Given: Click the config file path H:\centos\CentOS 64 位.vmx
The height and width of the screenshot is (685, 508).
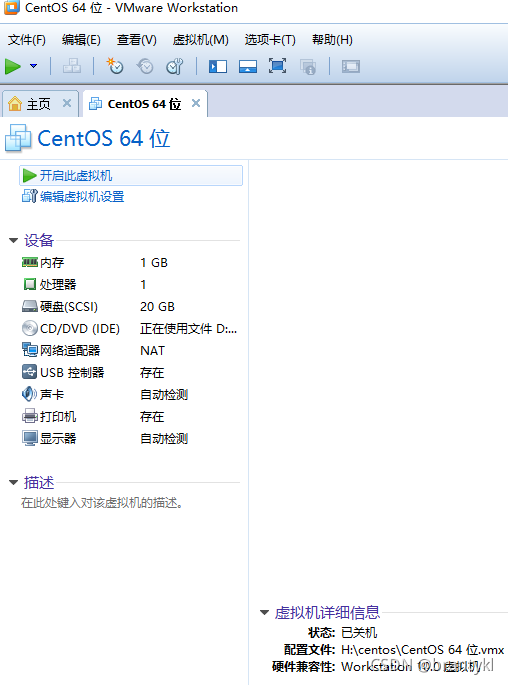Looking at the screenshot, I should point(422,650).
